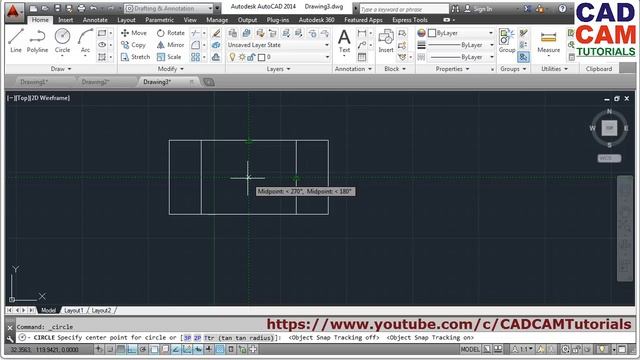The height and width of the screenshot is (360, 640).
Task: Click the Help question mark icon
Action: pos(562,8)
